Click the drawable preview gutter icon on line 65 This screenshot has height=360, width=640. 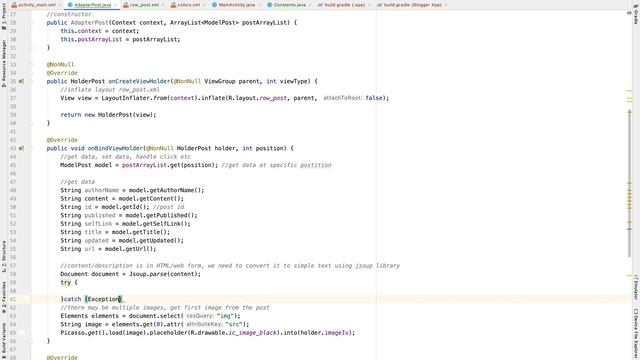pos(21,333)
